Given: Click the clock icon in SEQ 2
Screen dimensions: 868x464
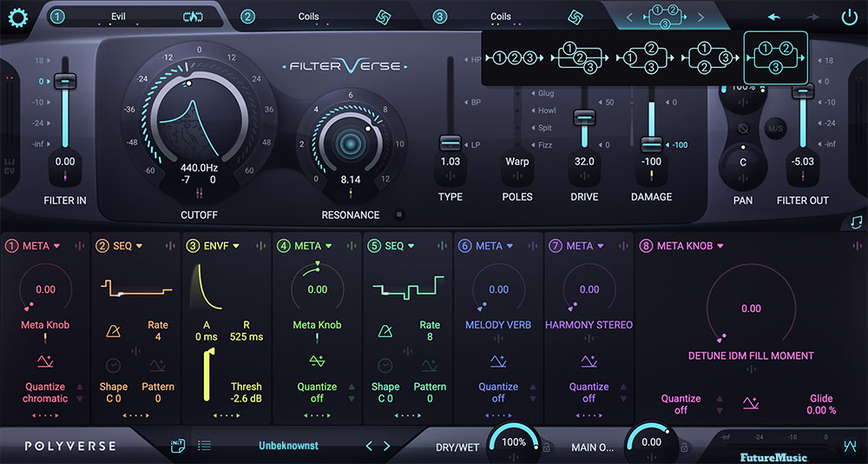Looking at the screenshot, I should click(x=113, y=365).
